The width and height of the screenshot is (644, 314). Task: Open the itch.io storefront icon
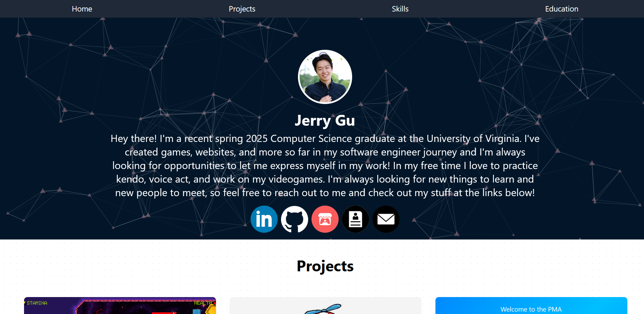[325, 219]
